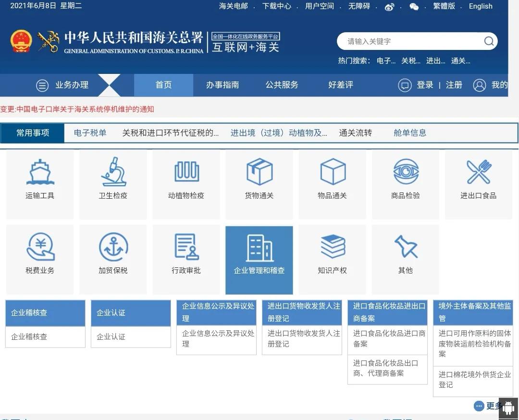519x420 pixels.
Task: Click inside the keyword search box
Action: (x=408, y=41)
